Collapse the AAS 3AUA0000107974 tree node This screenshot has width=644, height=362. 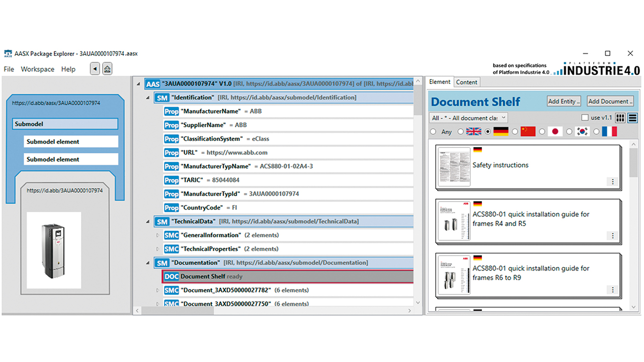(139, 84)
